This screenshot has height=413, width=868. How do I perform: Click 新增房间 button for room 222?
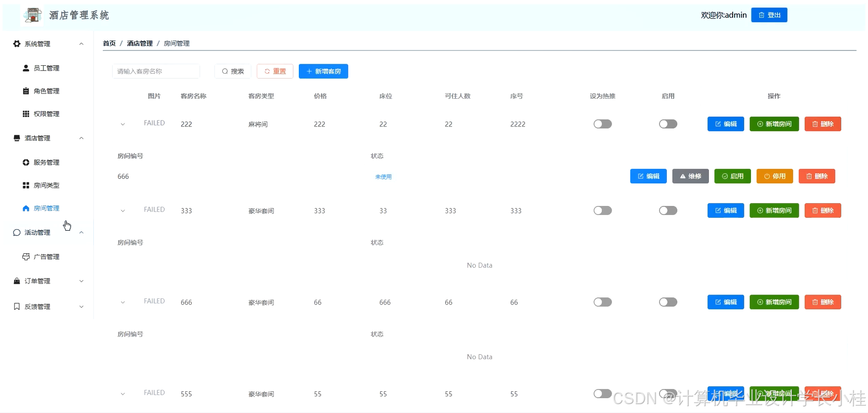pyautogui.click(x=774, y=124)
